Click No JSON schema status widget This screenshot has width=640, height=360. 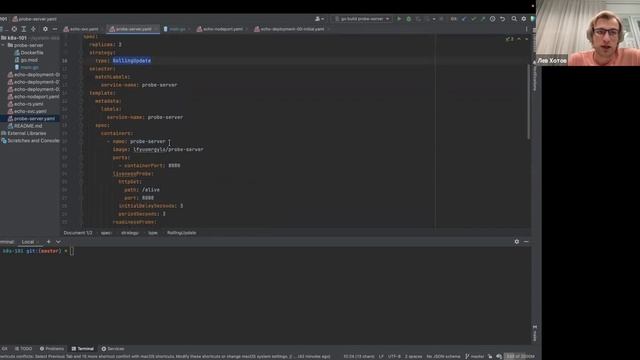tap(443, 356)
